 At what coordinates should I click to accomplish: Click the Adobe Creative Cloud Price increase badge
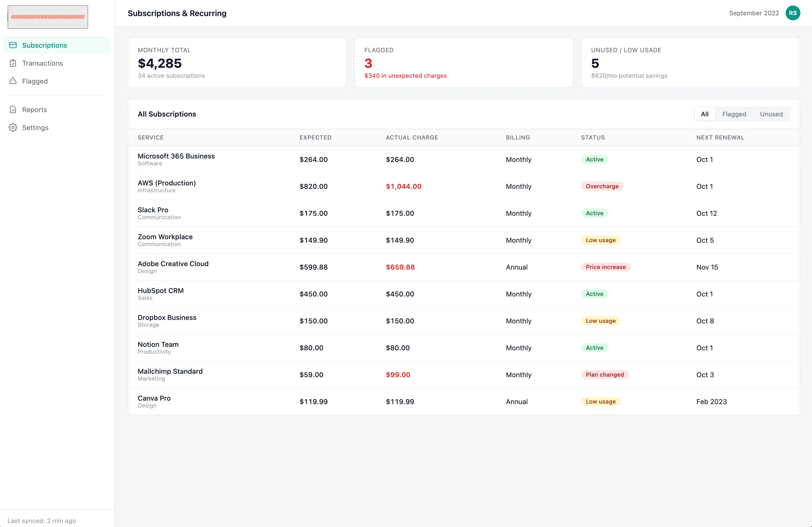point(606,267)
